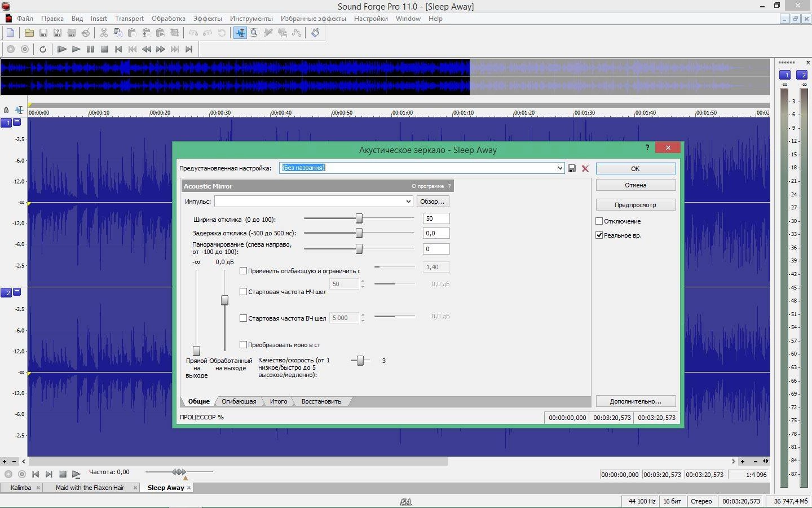This screenshot has height=508, width=812.
Task: Open the Файл menu
Action: click(x=25, y=19)
